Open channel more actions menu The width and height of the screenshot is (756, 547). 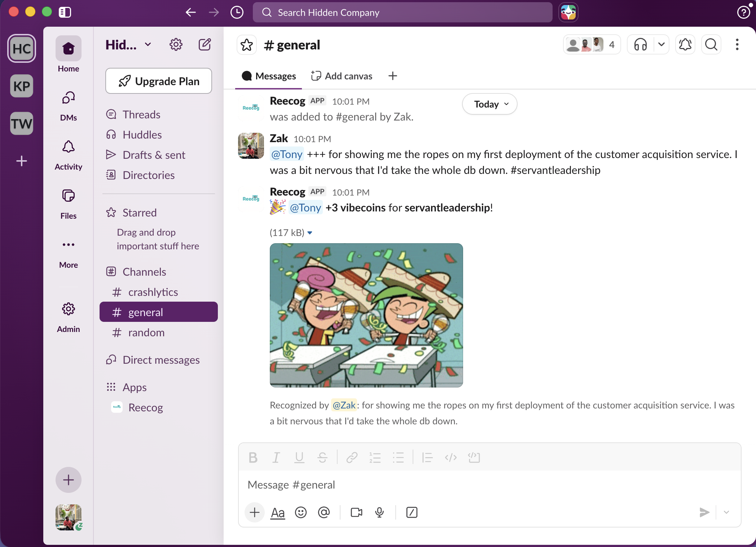click(737, 45)
